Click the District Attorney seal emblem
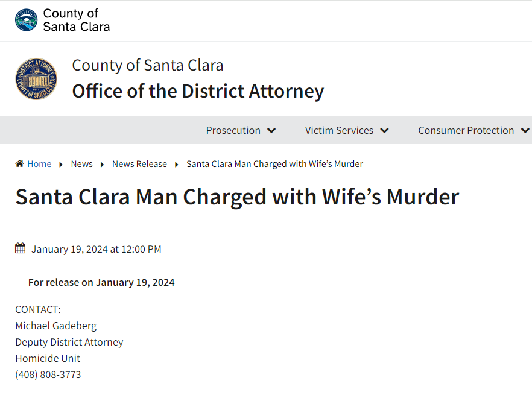 coord(37,79)
